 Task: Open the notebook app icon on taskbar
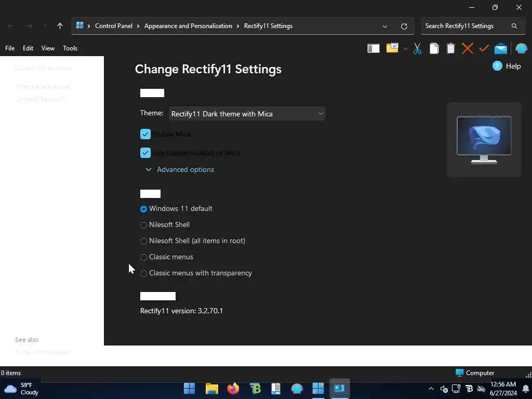tap(276, 389)
